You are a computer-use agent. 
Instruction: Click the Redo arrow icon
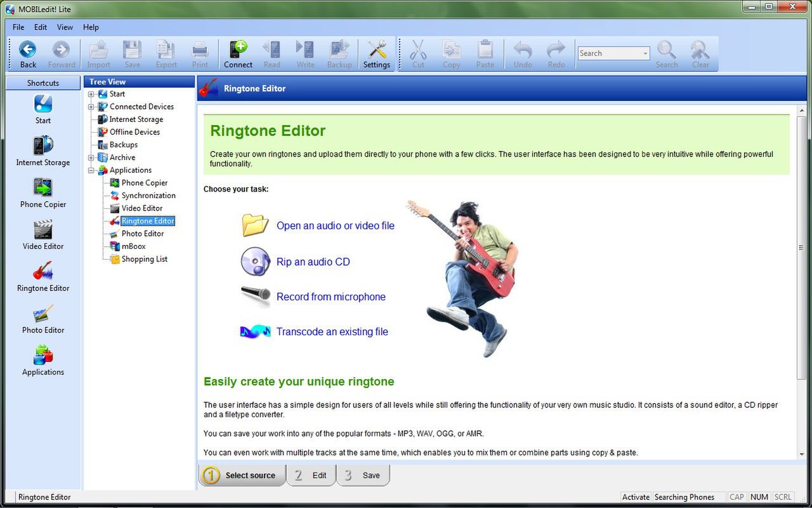556,54
